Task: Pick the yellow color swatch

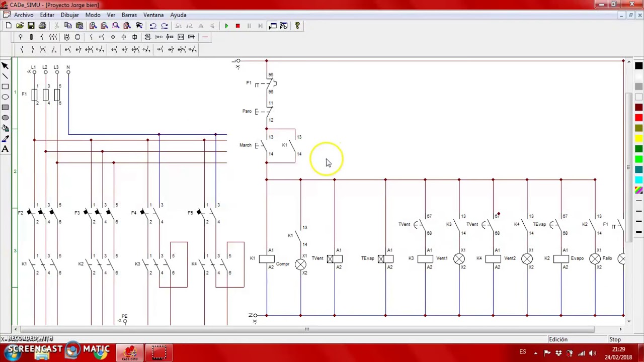Action: (x=638, y=138)
